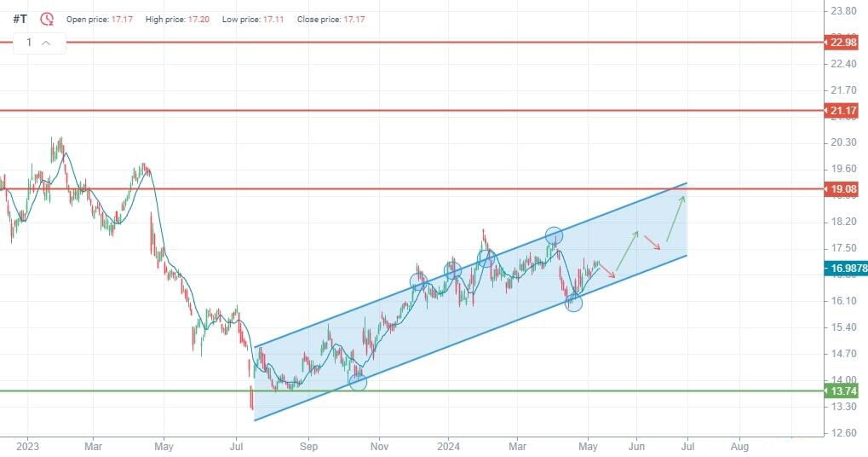Click the 20.30 price axis label

coord(843,142)
